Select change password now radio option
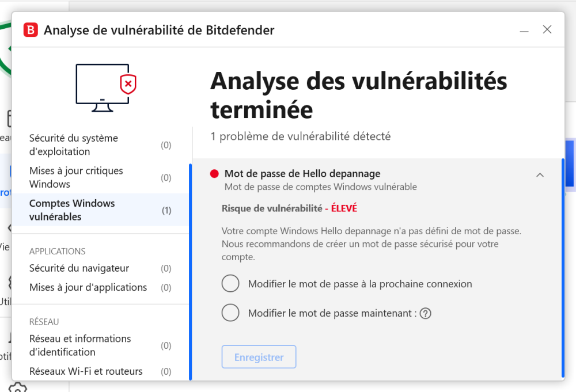The height and width of the screenshot is (392, 576). 230,313
